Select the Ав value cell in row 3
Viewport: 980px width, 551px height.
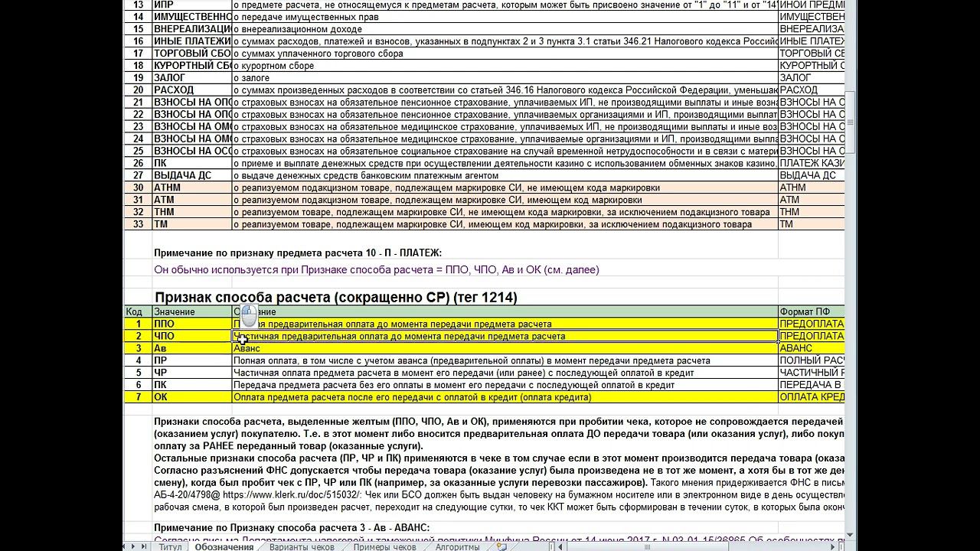(192, 348)
